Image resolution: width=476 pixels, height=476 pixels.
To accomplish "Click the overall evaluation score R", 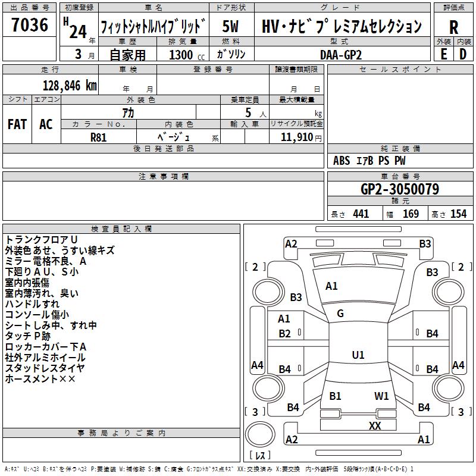I will (453, 27).
